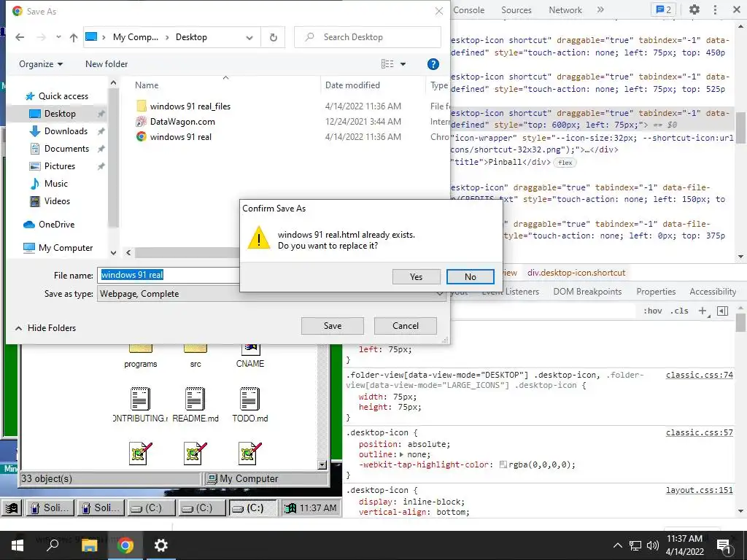The width and height of the screenshot is (747, 560).
Task: Go up one folder level with up arrow
Action: (74, 37)
